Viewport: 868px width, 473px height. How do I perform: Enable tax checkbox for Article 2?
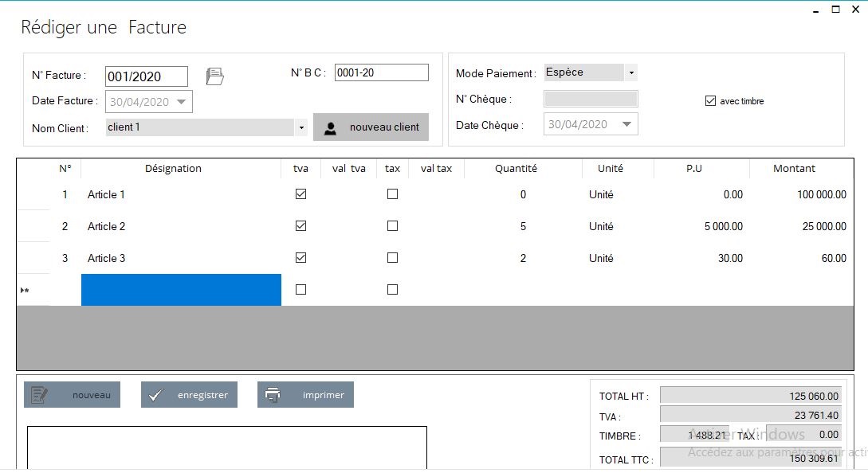click(392, 226)
